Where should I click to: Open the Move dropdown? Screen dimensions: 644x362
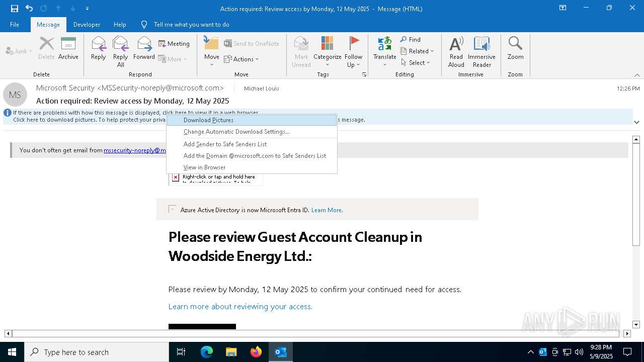211,52
